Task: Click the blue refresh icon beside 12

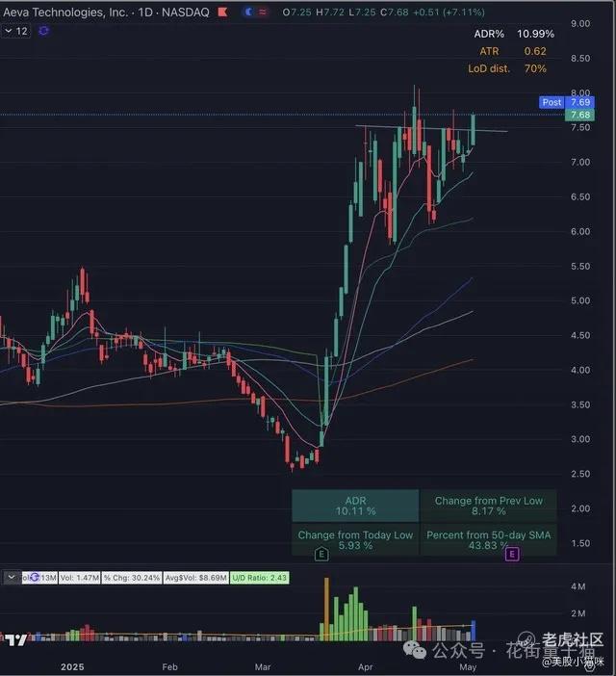Action: pyautogui.click(x=43, y=31)
